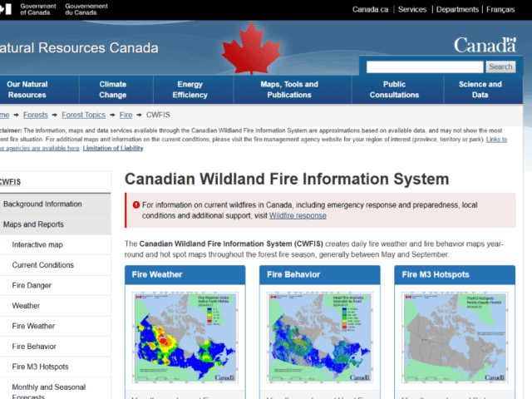The height and width of the screenshot is (399, 532).
Task: Click the Canada wordmark logo
Action: pyautogui.click(x=485, y=45)
